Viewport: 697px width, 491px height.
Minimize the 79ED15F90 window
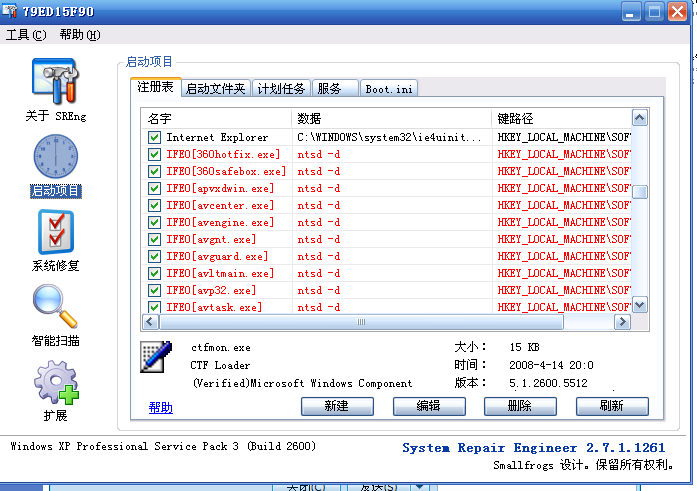[x=631, y=12]
